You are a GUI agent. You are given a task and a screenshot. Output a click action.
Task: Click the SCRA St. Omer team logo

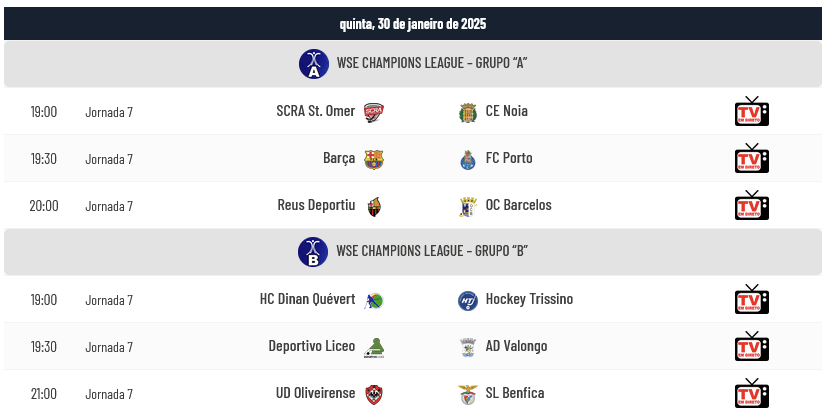[374, 112]
